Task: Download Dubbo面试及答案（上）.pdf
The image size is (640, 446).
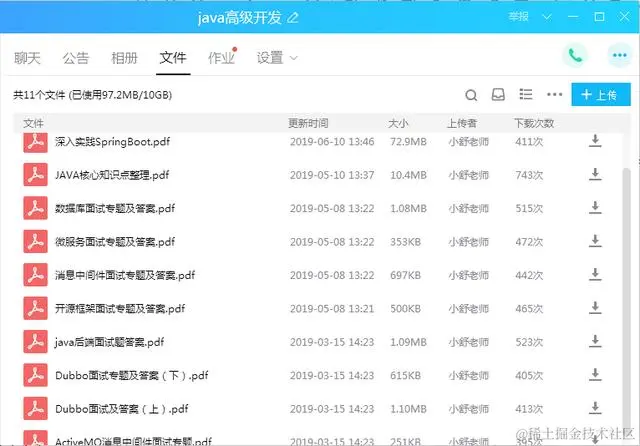Action: coord(595,408)
